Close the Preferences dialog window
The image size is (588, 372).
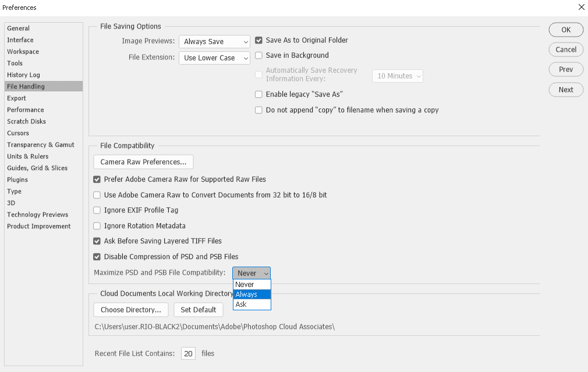(580, 8)
